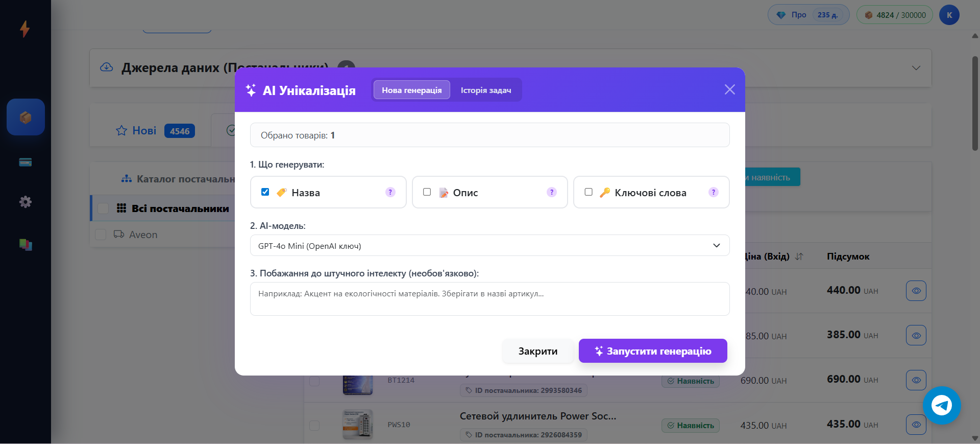The width and height of the screenshot is (980, 444).
Task: Click the scrollbar down arrow
Action: [975, 438]
